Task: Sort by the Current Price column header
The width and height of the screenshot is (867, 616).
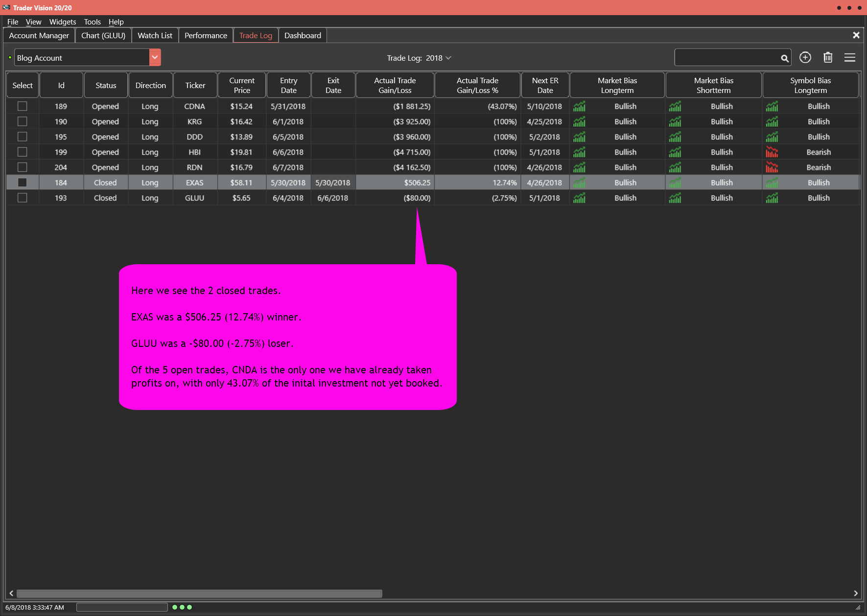Action: [242, 85]
